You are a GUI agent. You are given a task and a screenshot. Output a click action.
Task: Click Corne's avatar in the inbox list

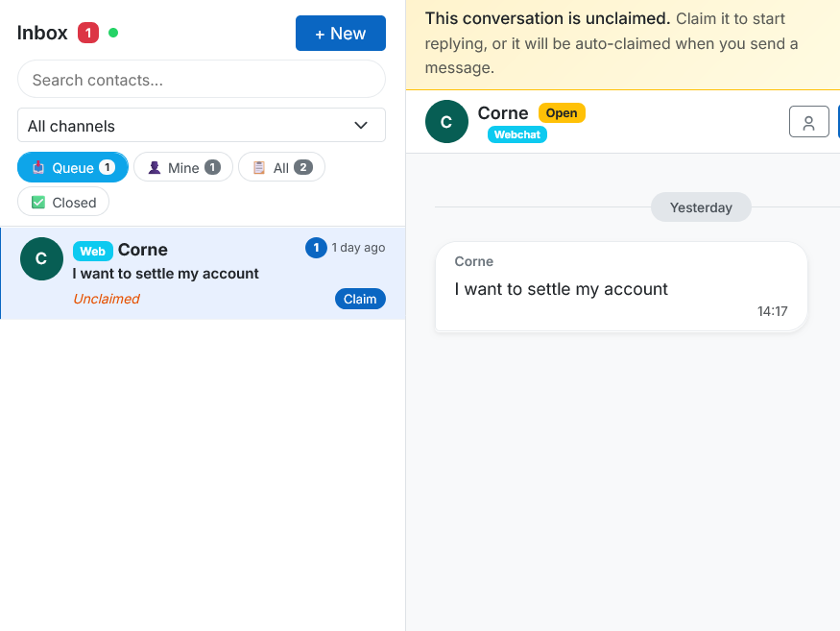point(41,258)
